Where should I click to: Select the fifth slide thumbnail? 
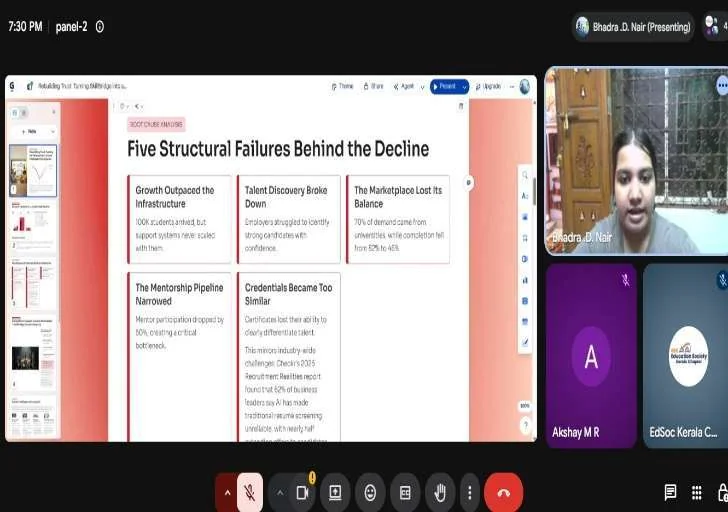click(33, 415)
